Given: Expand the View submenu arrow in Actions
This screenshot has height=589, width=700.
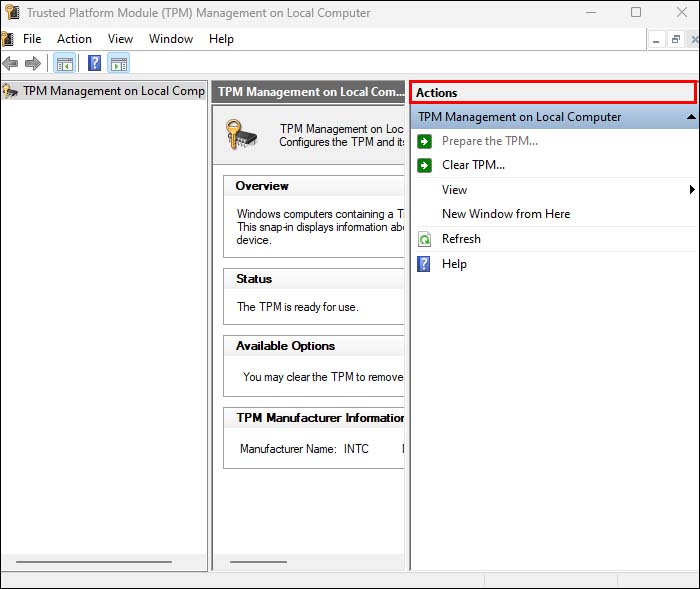Looking at the screenshot, I should coord(692,189).
